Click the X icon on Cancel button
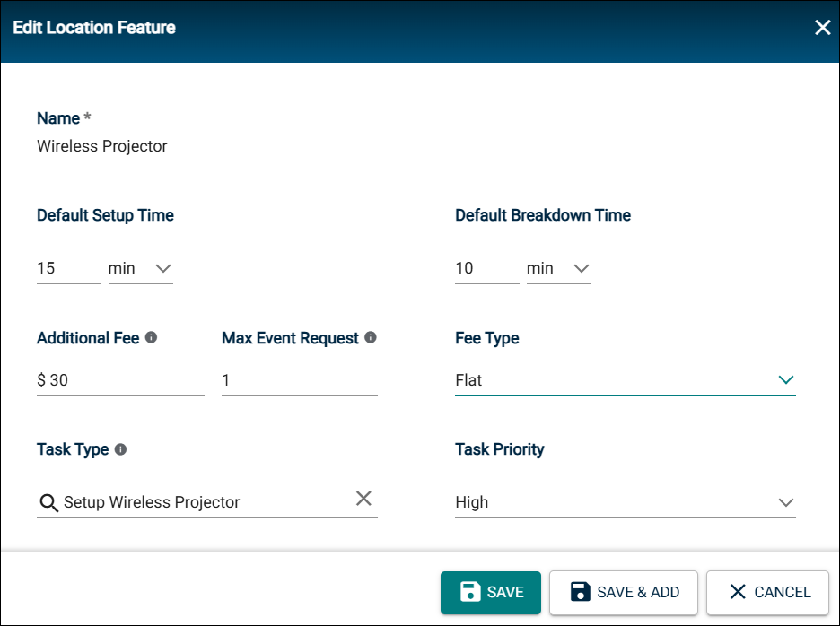840x626 pixels. click(x=738, y=592)
